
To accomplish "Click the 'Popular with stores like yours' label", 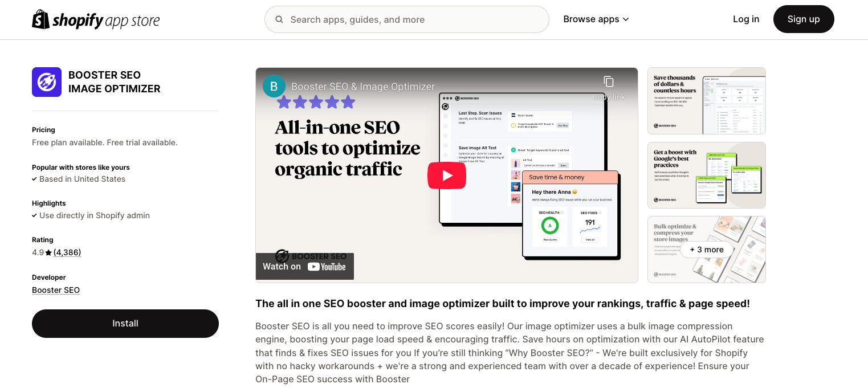I will pos(81,168).
